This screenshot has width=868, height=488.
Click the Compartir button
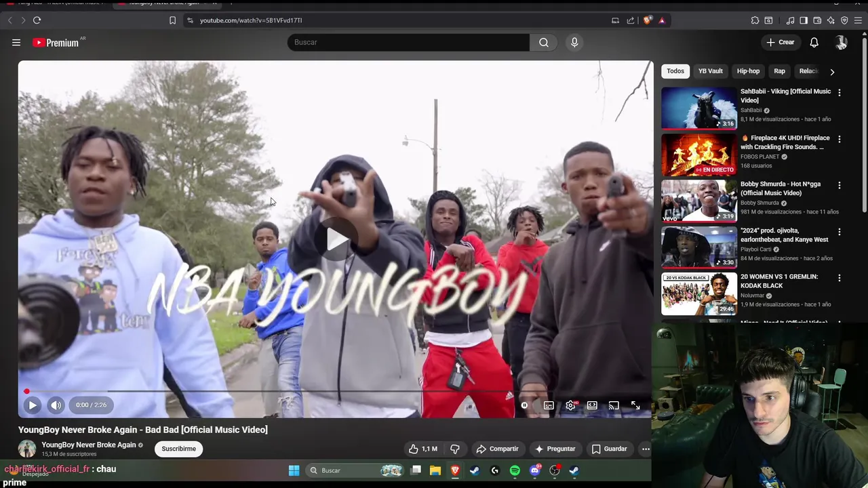pos(497,449)
